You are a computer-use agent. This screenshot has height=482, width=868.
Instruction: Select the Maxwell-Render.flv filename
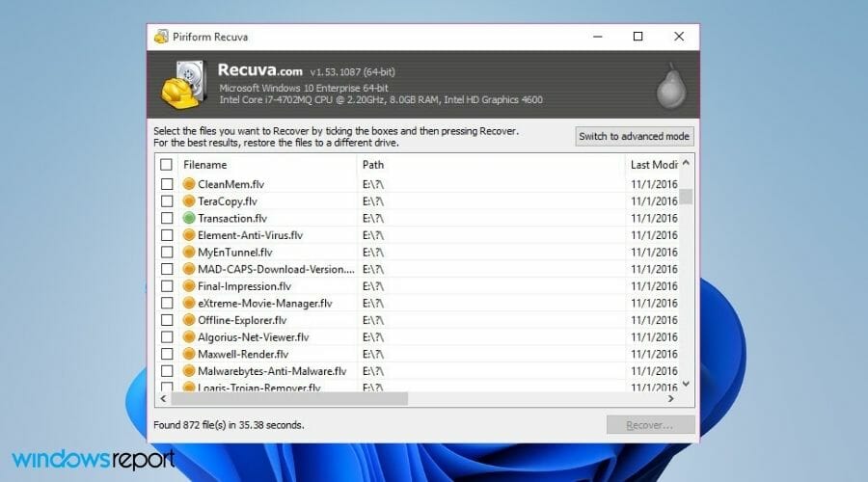pos(243,354)
